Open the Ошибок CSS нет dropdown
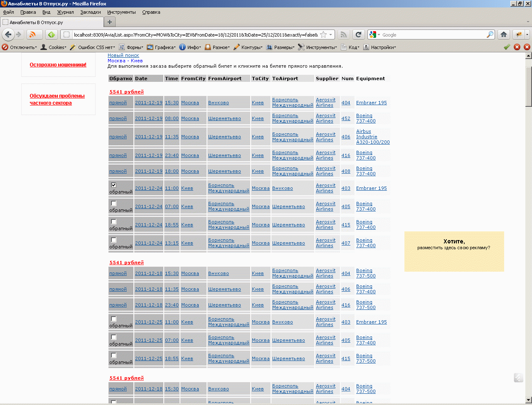This screenshot has width=532, height=405. click(x=93, y=47)
